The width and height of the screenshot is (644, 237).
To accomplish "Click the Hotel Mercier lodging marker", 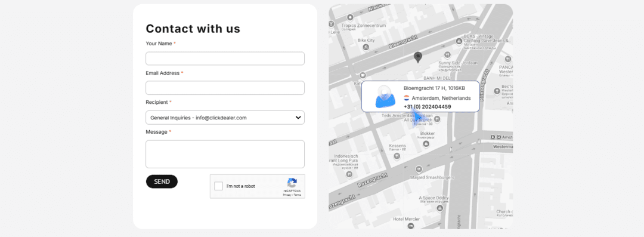I will click(x=411, y=226).
